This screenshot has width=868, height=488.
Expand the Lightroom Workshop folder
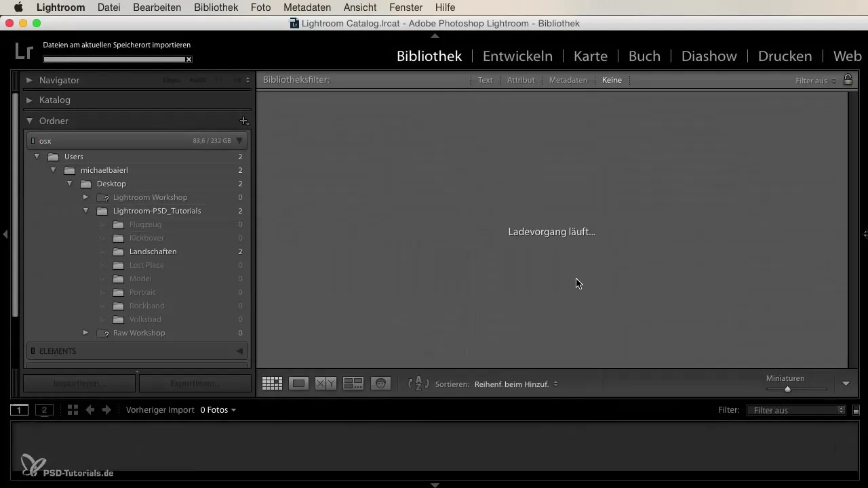click(85, 197)
